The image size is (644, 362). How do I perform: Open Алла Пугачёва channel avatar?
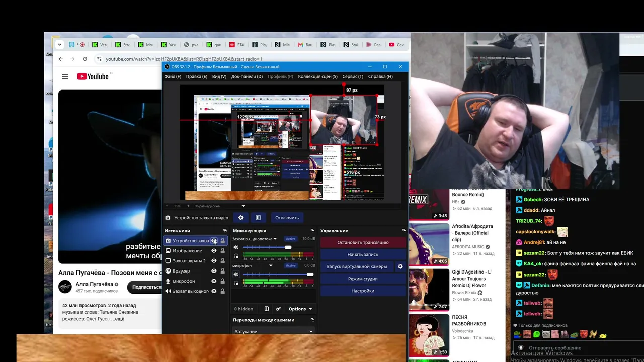65,287
